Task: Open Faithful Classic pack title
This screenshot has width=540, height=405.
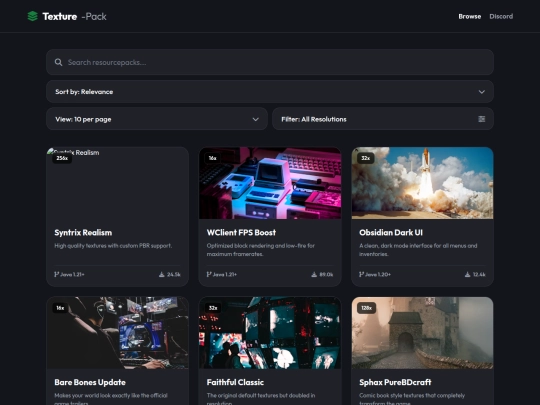Action: [235, 382]
